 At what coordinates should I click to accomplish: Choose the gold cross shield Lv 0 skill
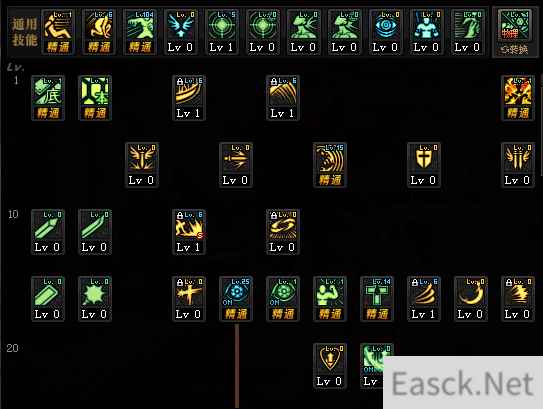424,165
